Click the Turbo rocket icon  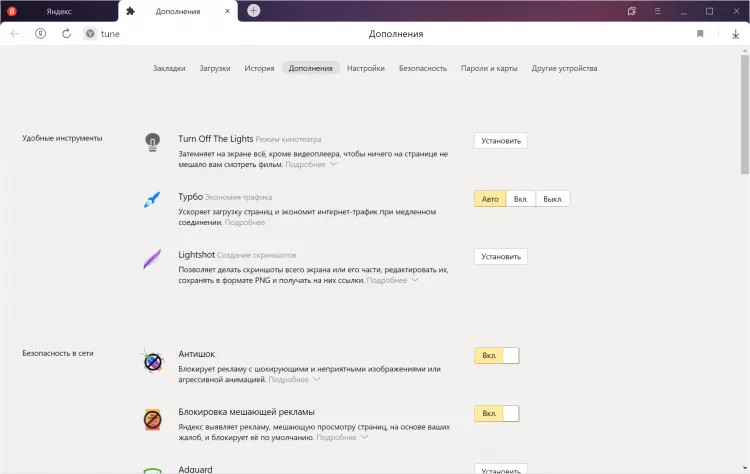click(152, 200)
